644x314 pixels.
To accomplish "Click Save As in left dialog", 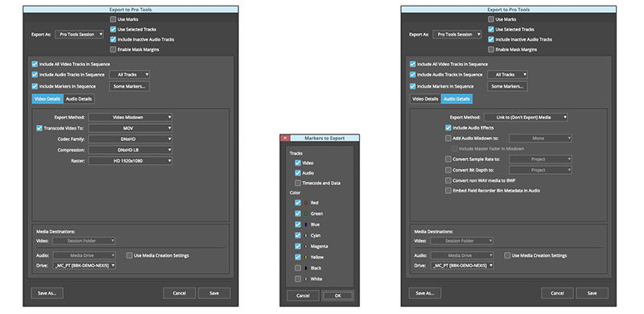I will [x=47, y=293].
